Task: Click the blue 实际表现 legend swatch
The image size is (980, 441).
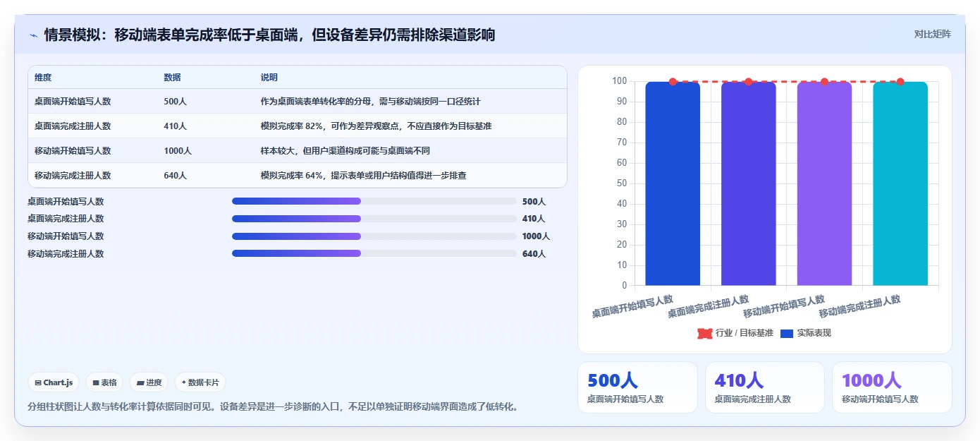Action: click(x=787, y=333)
